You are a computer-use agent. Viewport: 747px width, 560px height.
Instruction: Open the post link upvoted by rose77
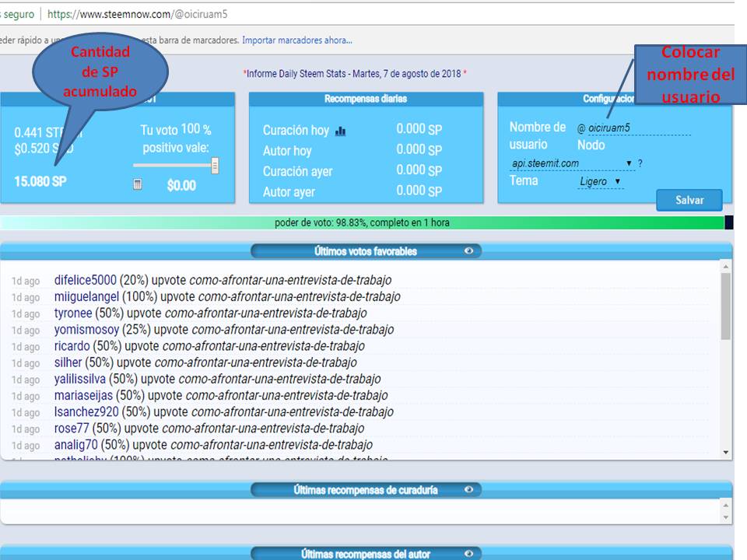point(264,428)
